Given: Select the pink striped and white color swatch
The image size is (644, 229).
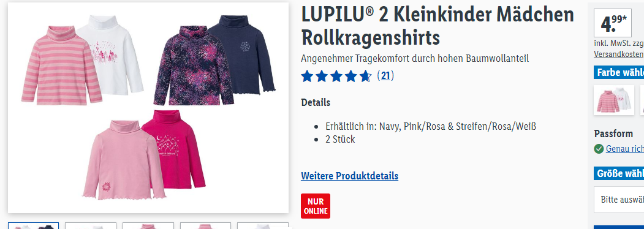Looking at the screenshot, I should (x=614, y=100).
